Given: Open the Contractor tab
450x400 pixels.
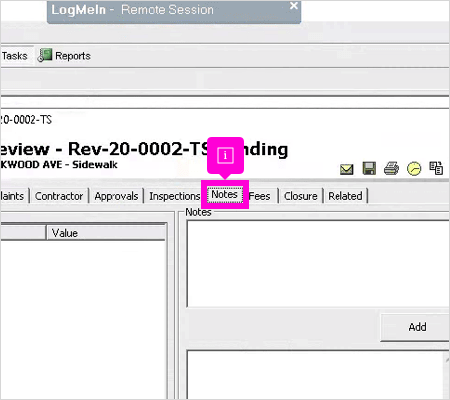Looking at the screenshot, I should 59,196.
